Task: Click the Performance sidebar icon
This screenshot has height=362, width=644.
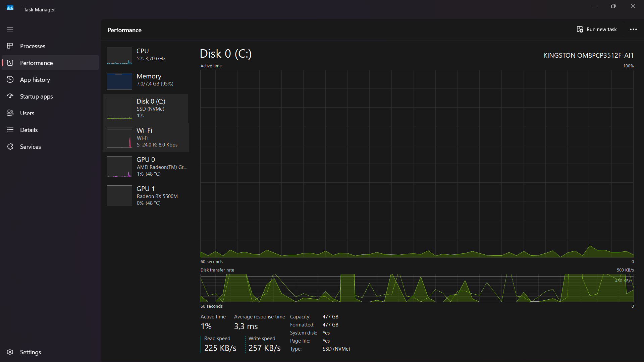Action: (10, 63)
